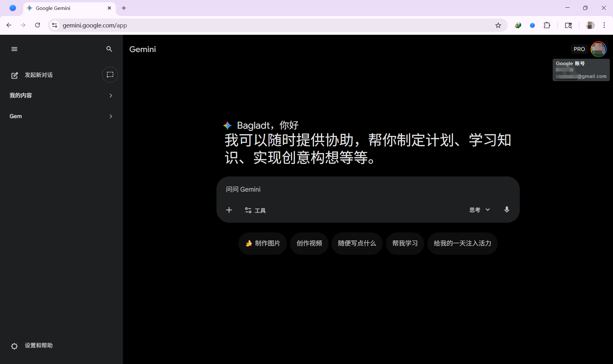613x364 pixels.
Task: Click the bookmark star in the address bar
Action: tap(498, 25)
